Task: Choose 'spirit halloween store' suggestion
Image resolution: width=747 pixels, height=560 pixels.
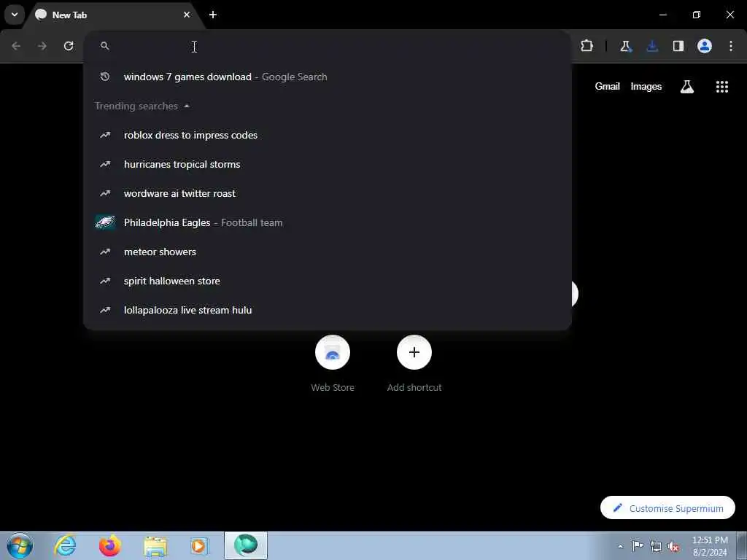Action: click(328, 281)
